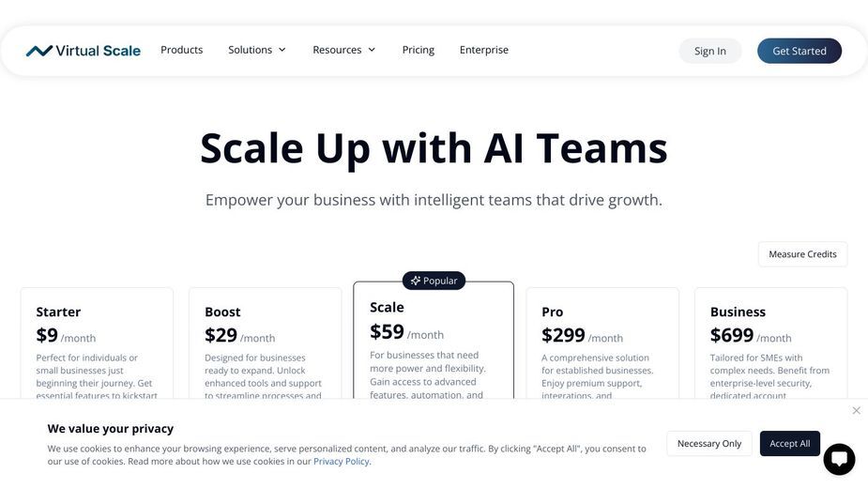Select the popular Scale plan card
This screenshot has height=488, width=868.
pos(434,340)
